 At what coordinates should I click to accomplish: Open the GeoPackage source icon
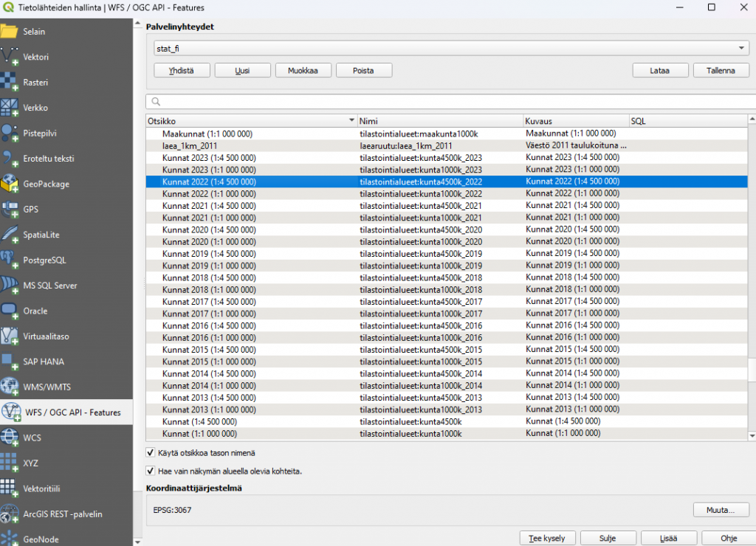tap(9, 184)
